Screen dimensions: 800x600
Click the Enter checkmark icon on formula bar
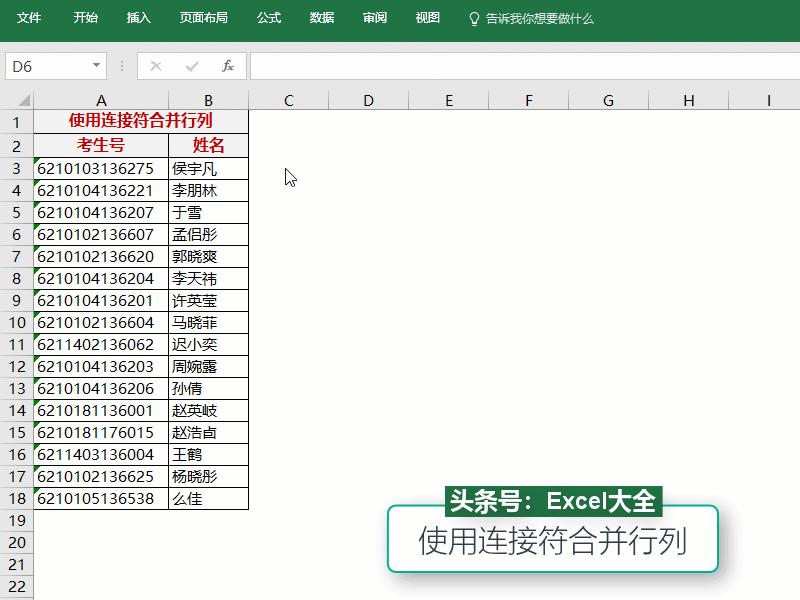coord(190,66)
